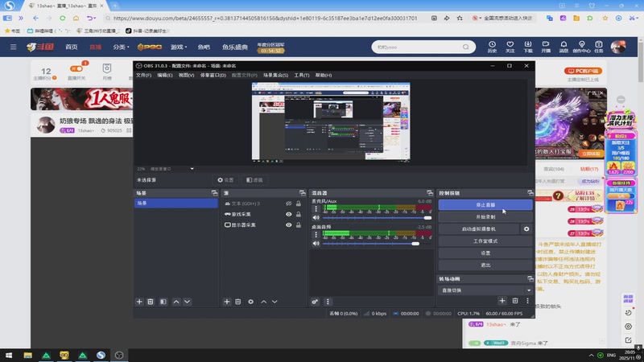Add a new transition with plus icon
644x362 pixels.
502,301
